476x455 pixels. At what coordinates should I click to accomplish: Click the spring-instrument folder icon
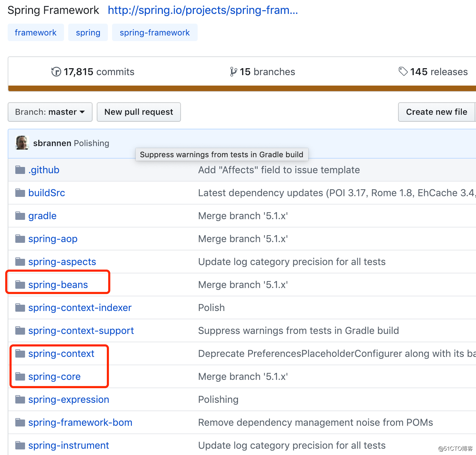pos(20,445)
